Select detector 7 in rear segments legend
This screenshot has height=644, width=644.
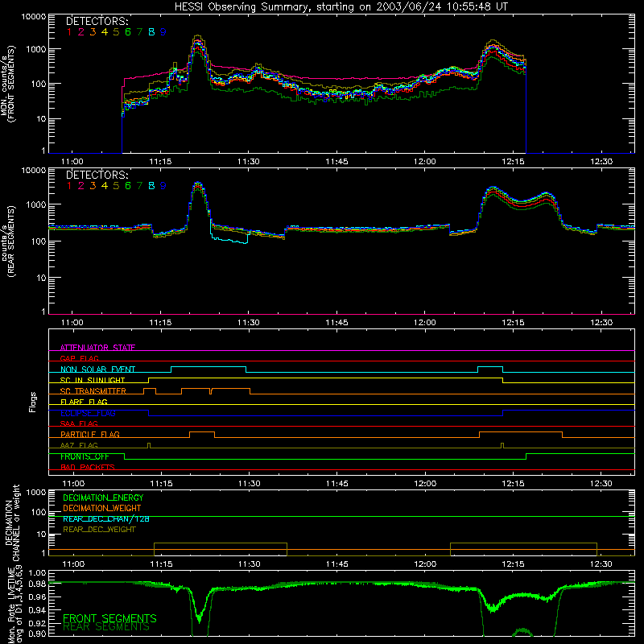point(139,186)
